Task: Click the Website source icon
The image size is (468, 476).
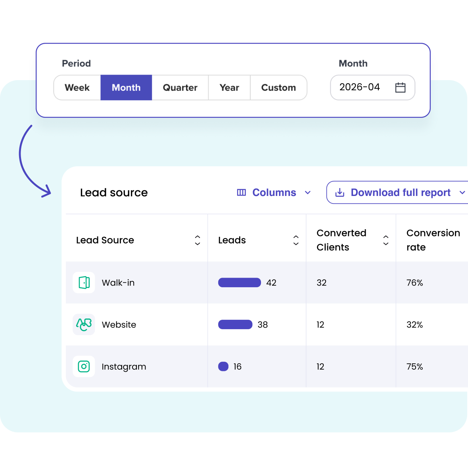Action: (84, 324)
